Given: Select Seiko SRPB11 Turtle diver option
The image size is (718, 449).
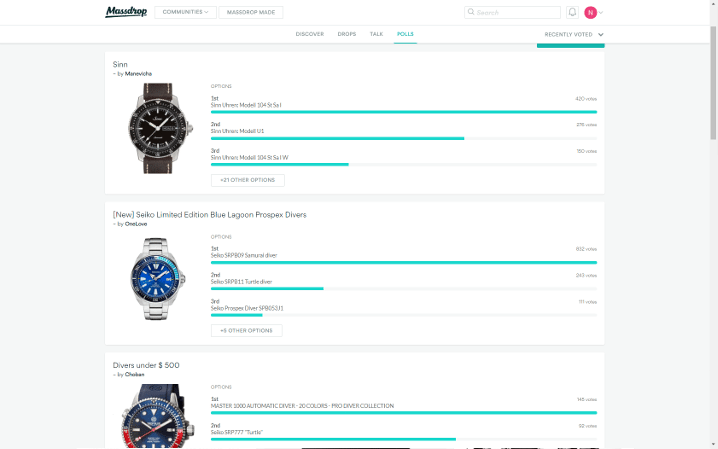Looking at the screenshot, I should [x=241, y=282].
